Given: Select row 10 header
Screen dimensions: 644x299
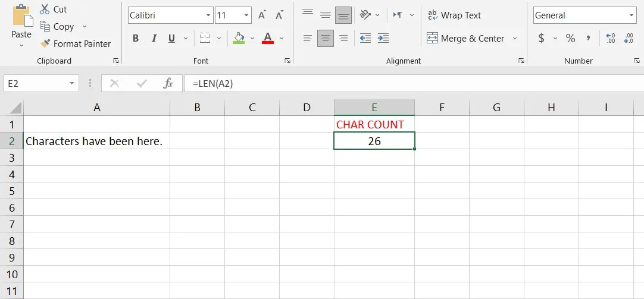Looking at the screenshot, I should pos(11,274).
